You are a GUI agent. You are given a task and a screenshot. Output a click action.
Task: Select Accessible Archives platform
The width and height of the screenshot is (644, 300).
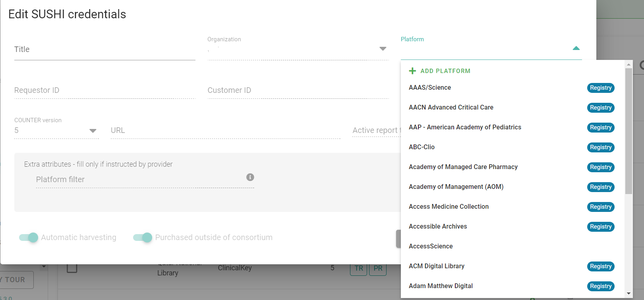[512, 227]
